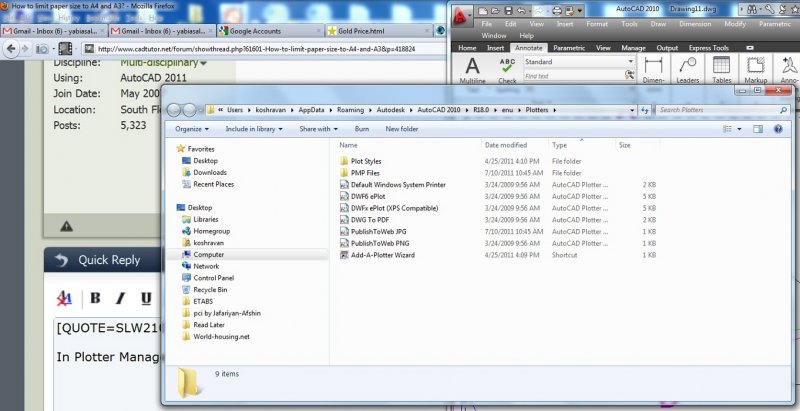
Task: Open the Multi-disciplinary discipline dropdown
Action: pos(164,63)
